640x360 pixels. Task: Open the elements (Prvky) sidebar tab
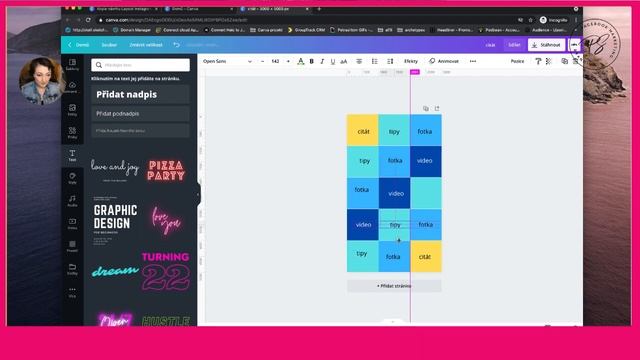72,133
